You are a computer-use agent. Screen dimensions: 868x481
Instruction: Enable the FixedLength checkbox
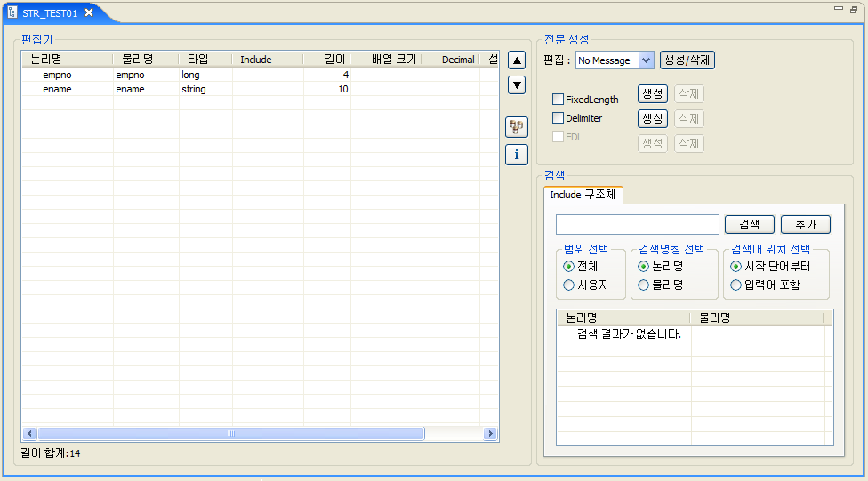(x=558, y=99)
